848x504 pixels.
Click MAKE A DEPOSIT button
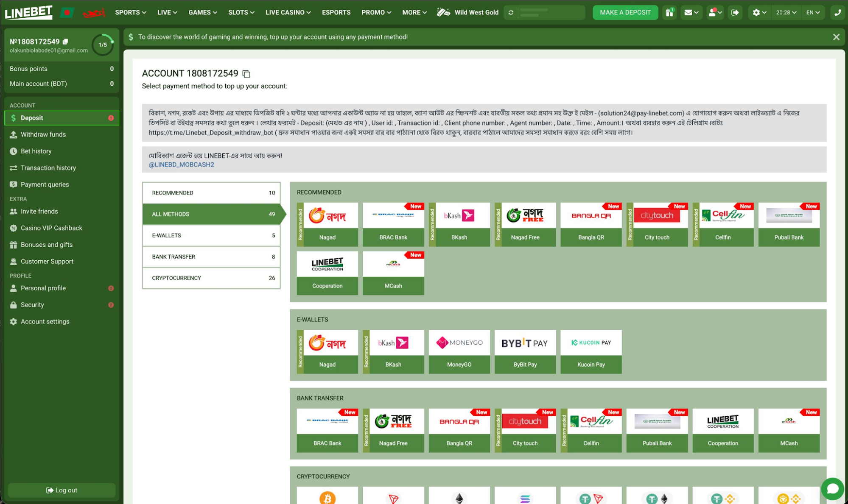pyautogui.click(x=625, y=13)
